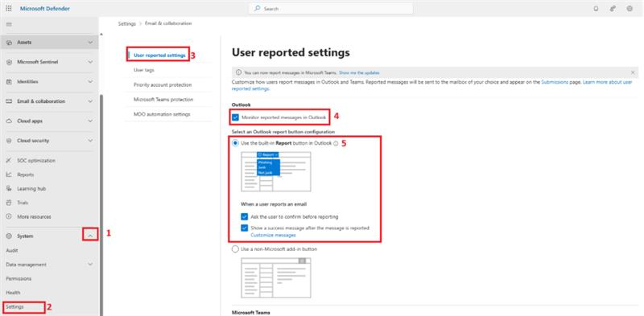Open MDO automation settings page
The image size is (644, 316).
tap(162, 114)
